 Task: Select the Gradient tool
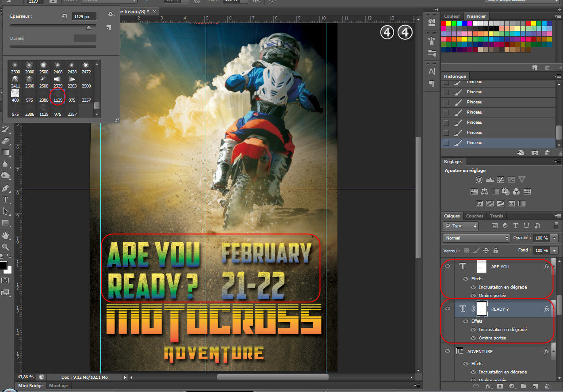pyautogui.click(x=6, y=152)
